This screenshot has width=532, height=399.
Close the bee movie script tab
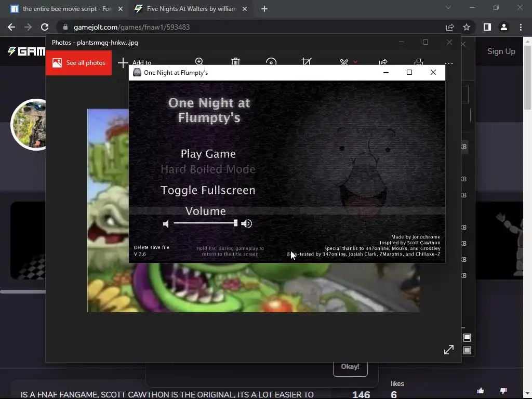(121, 9)
